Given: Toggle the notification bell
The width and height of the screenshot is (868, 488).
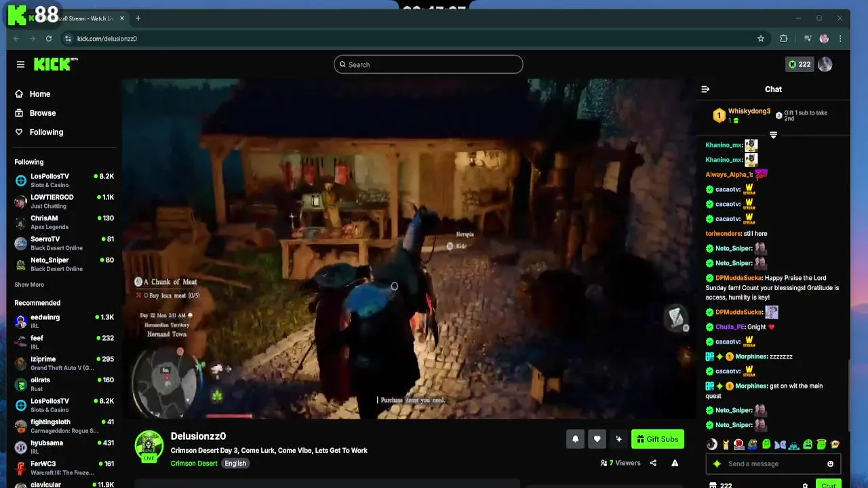Looking at the screenshot, I should [x=575, y=439].
